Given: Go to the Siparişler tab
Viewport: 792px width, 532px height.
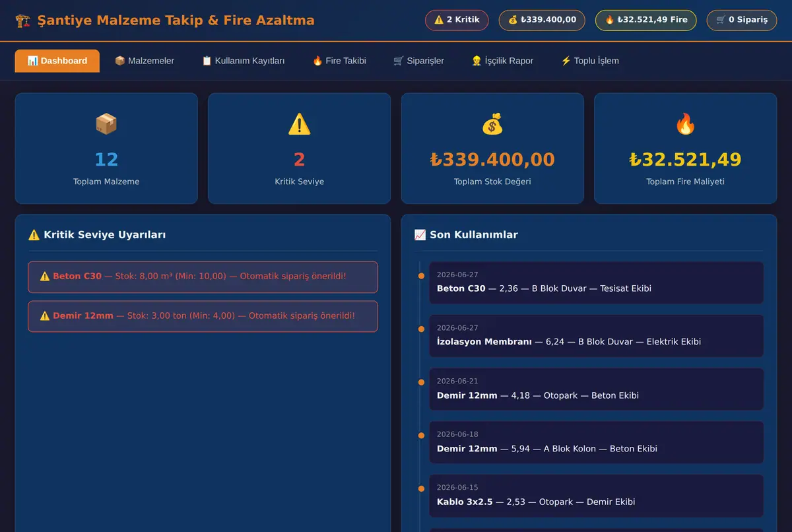Looking at the screenshot, I should pos(418,61).
